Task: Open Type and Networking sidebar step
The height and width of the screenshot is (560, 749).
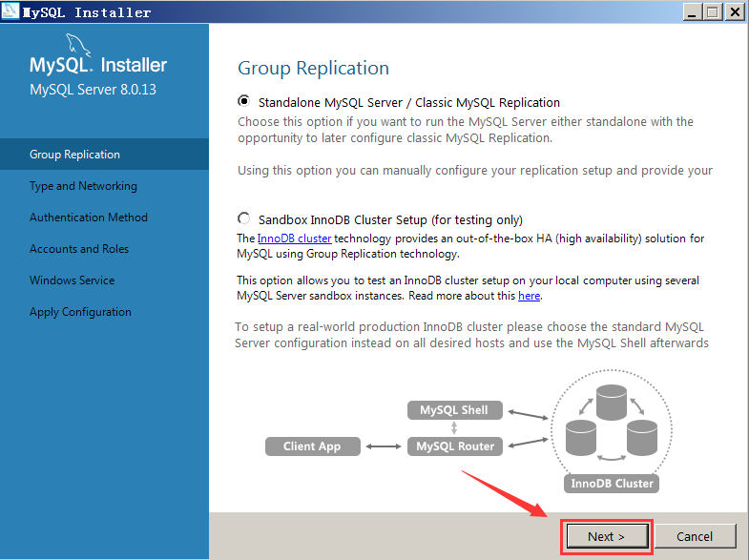Action: [104, 186]
